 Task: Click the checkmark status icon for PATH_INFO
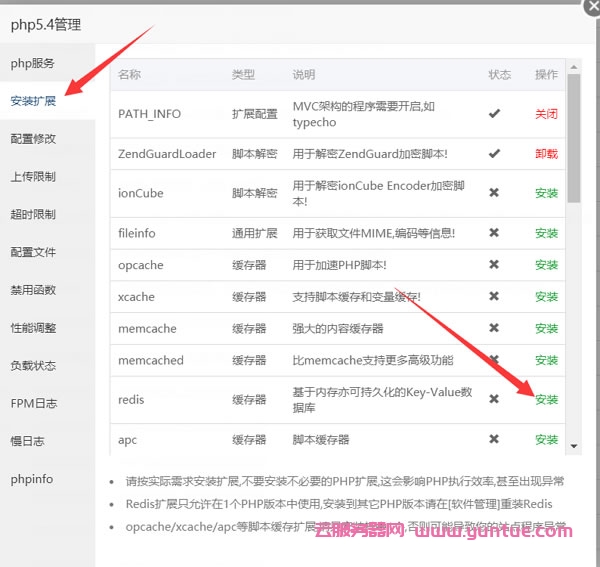coord(494,114)
